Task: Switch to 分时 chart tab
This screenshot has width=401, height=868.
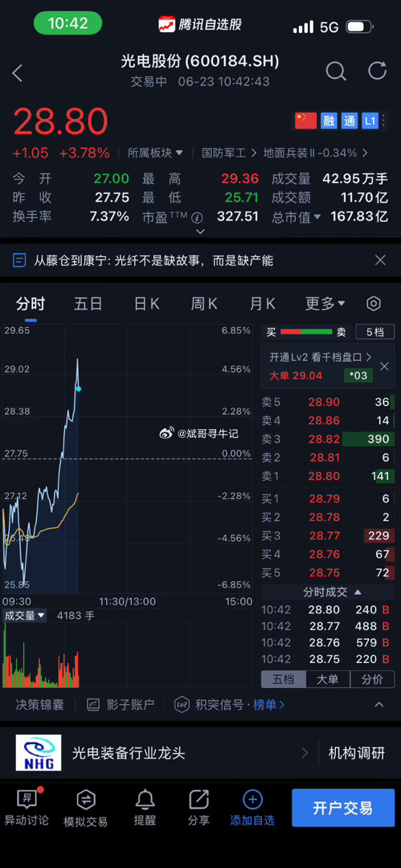Action: click(31, 303)
